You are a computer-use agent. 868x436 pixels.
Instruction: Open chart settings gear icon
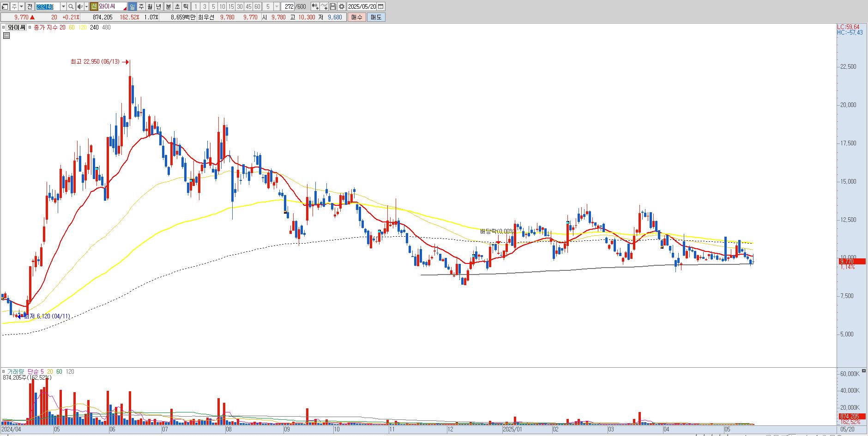coord(342,6)
